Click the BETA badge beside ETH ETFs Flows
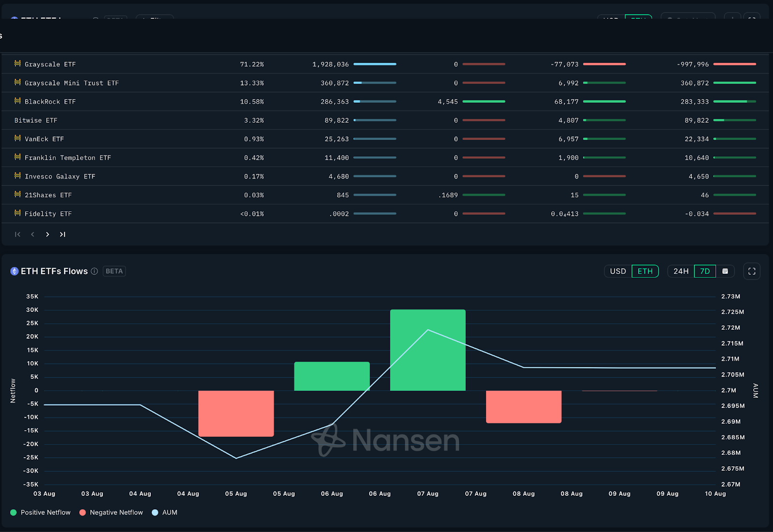This screenshot has height=532, width=773. (x=114, y=271)
